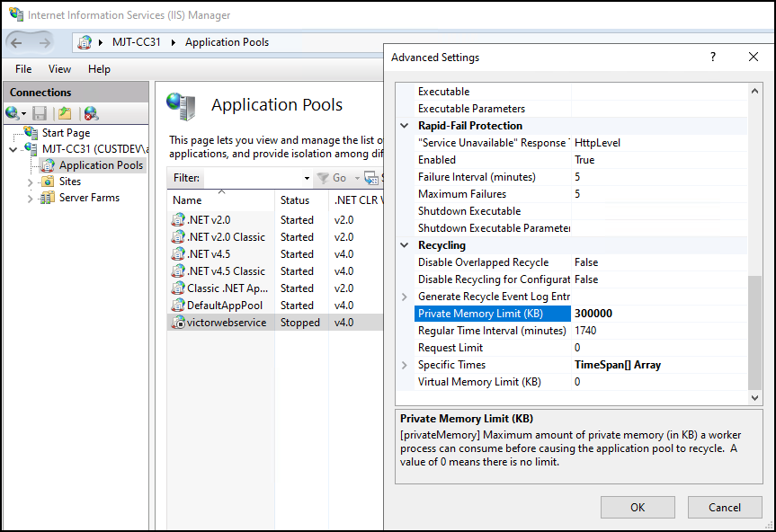This screenshot has width=776, height=532.
Task: Click the Back navigation arrow
Action: 16,42
